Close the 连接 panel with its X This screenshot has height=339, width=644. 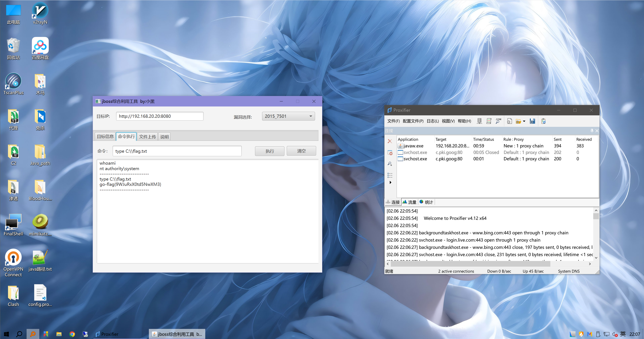pyautogui.click(x=597, y=131)
